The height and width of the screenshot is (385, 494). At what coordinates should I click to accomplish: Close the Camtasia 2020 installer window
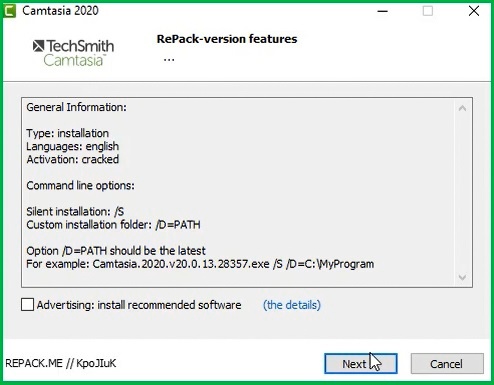tap(474, 11)
